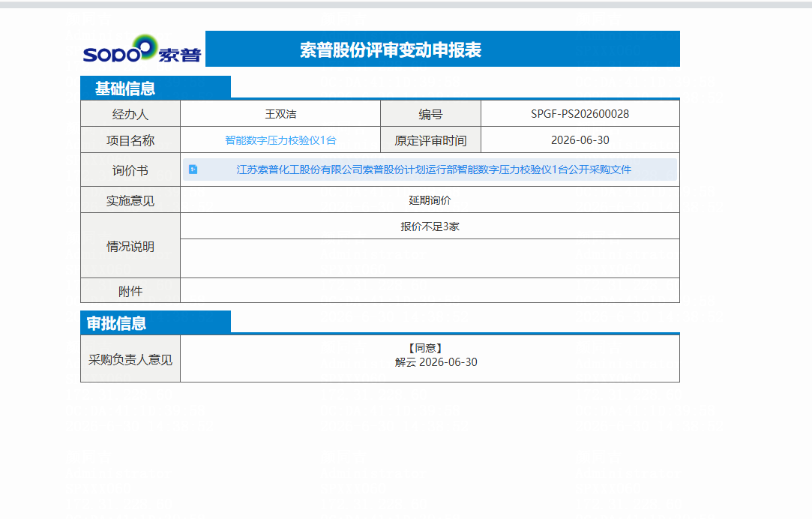Click the form title 索普股份评审变动申报表
This screenshot has height=519, width=812.
click(391, 49)
